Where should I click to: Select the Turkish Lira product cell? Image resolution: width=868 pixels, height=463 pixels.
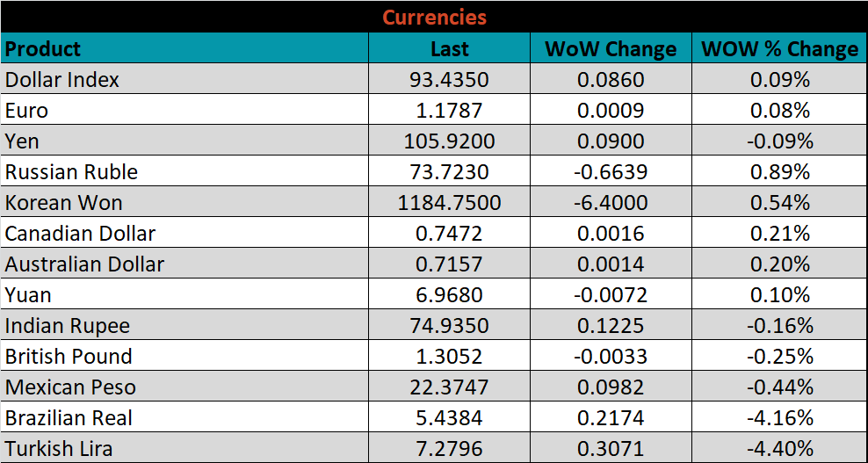[59, 449]
